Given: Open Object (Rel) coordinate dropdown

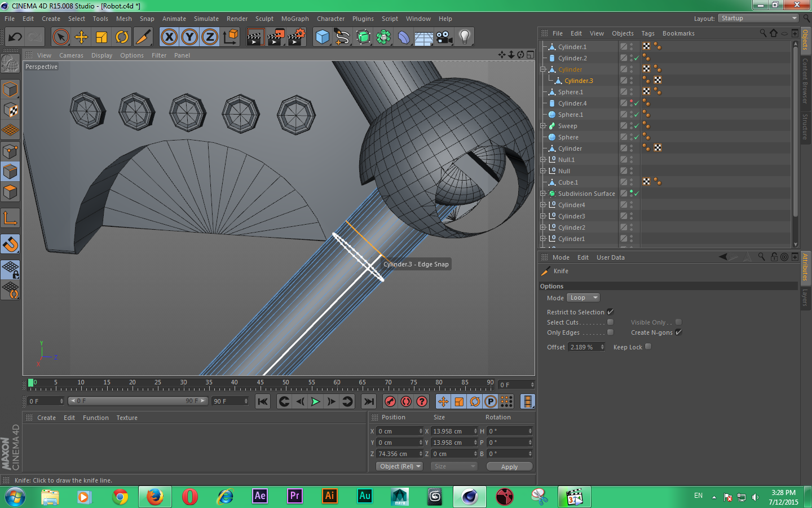Looking at the screenshot, I should (399, 466).
